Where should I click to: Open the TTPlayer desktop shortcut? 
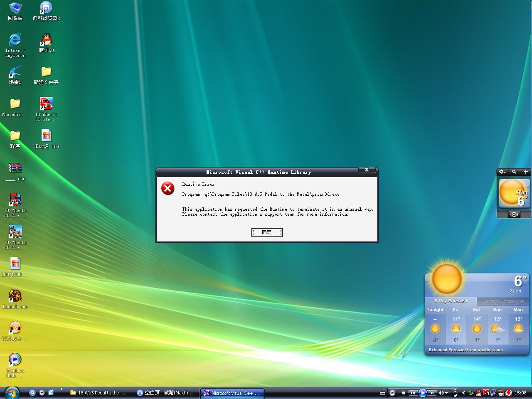point(15,328)
